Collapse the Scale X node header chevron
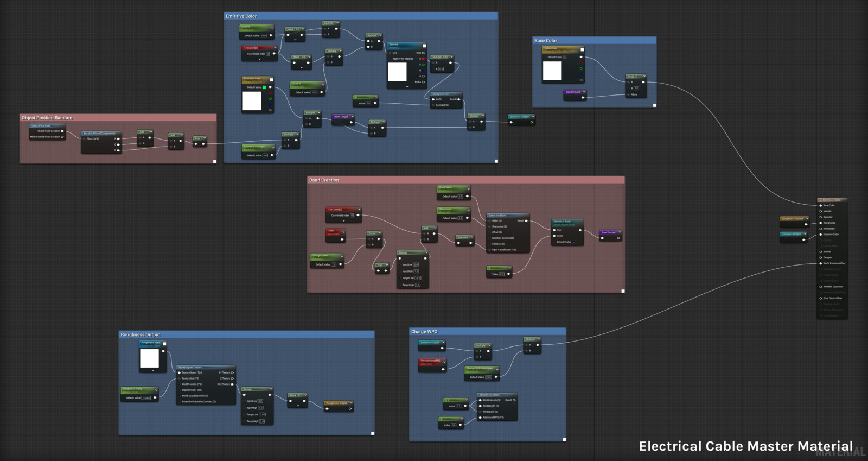 click(272, 28)
